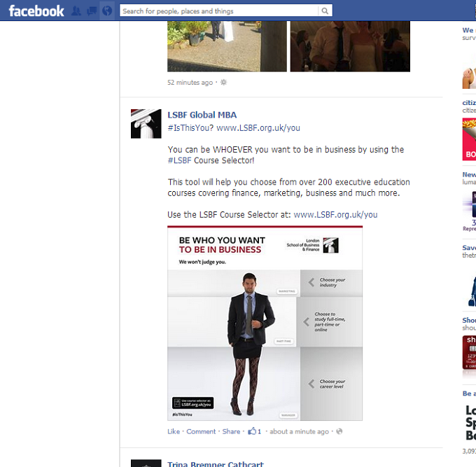476x467 pixels.
Task: Open the Be Who You Want ad image
Action: click(x=265, y=323)
